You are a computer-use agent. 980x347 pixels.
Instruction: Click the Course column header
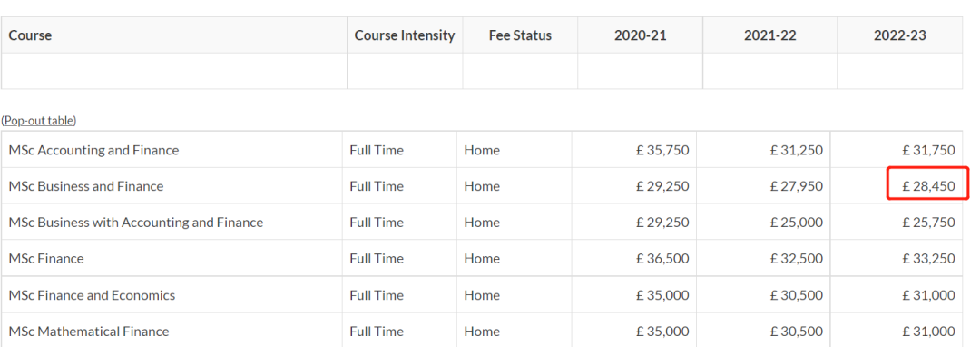click(30, 35)
